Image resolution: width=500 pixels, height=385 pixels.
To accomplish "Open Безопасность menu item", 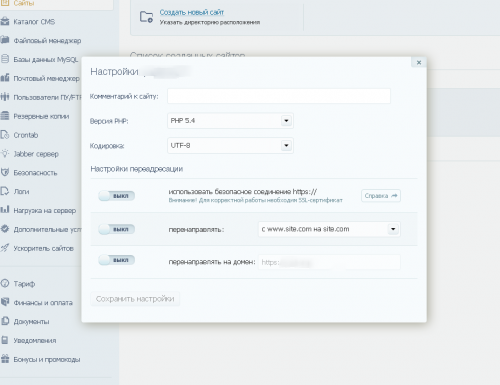I will click(35, 173).
